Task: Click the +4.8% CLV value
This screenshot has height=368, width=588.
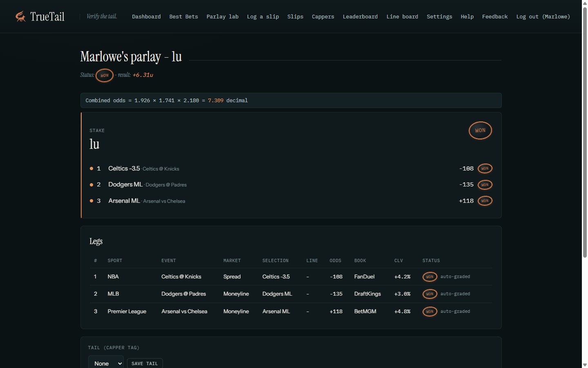Action: [x=402, y=312]
